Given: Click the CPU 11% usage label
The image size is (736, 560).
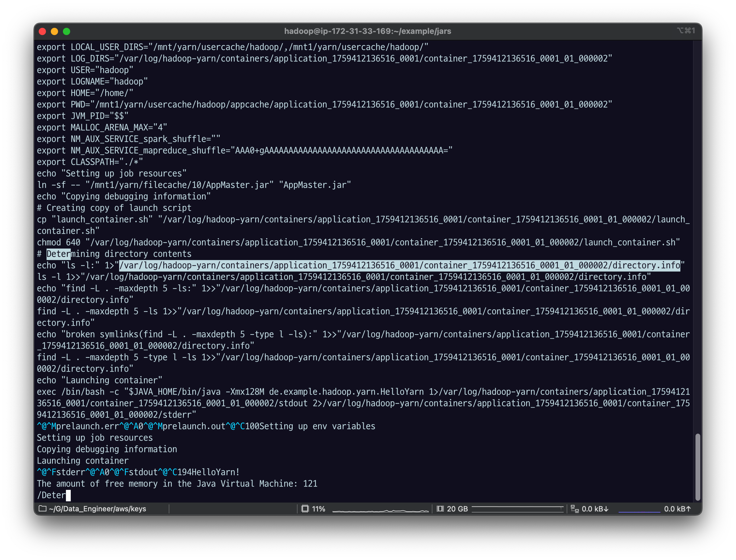Looking at the screenshot, I should pos(318,509).
